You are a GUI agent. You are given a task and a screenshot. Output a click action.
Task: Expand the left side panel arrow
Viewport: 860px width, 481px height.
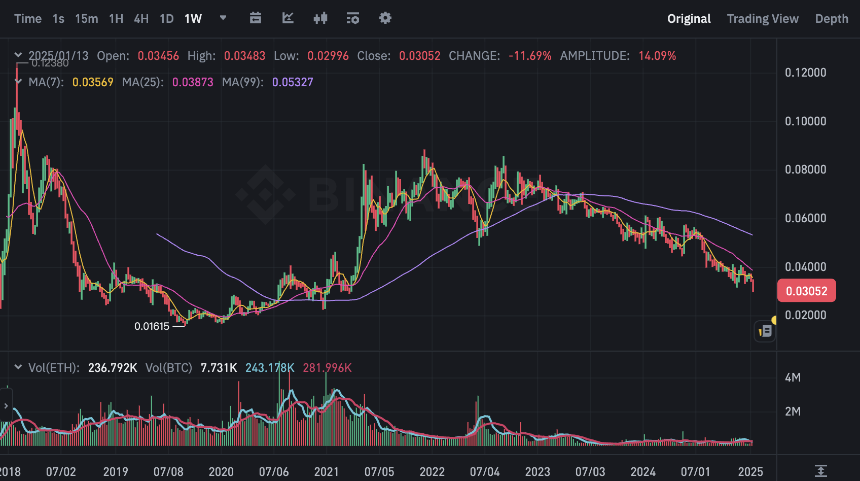coord(6,406)
